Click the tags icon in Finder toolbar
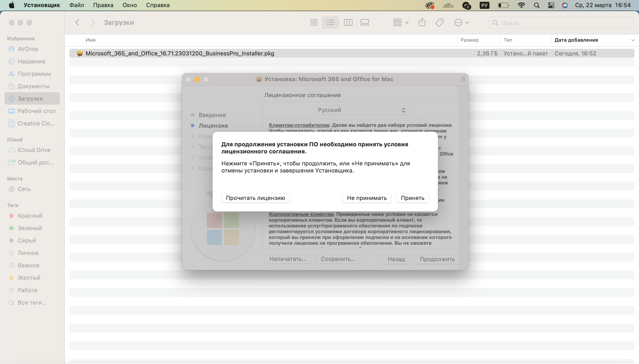639x364 pixels. coord(440,22)
